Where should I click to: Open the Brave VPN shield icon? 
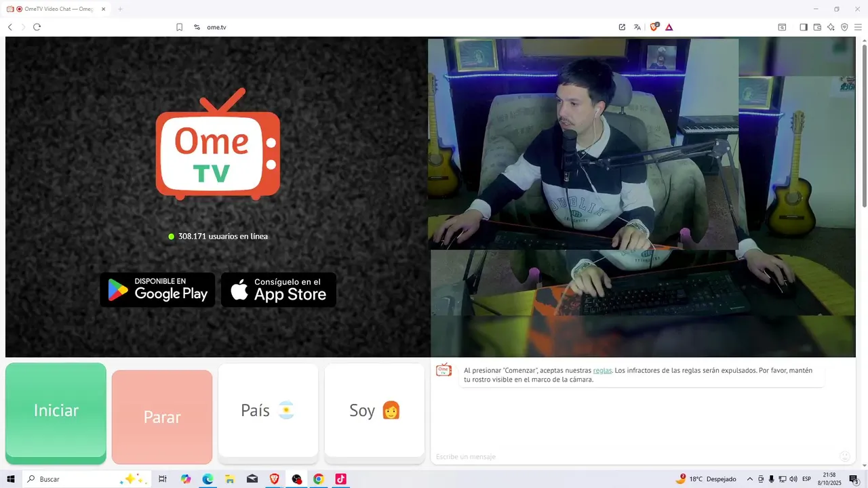844,27
